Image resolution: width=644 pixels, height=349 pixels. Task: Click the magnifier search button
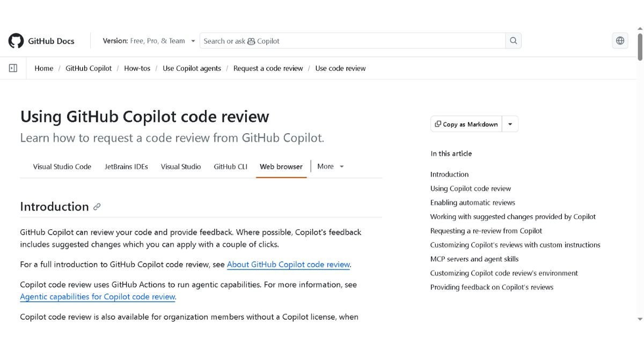(514, 41)
